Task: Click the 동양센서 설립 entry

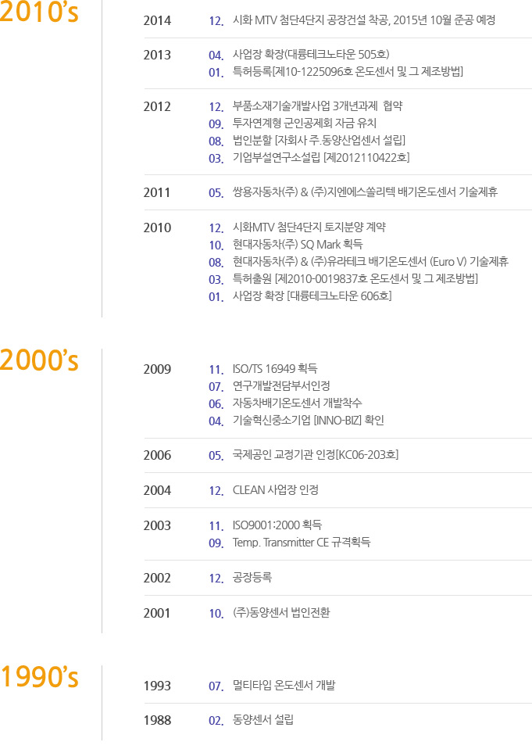Action: (263, 720)
